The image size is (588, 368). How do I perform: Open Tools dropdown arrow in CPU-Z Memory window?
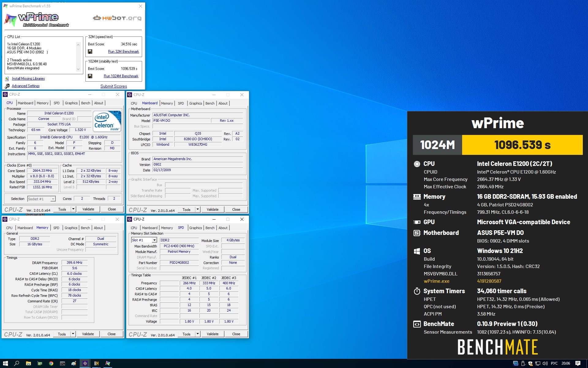coord(73,334)
